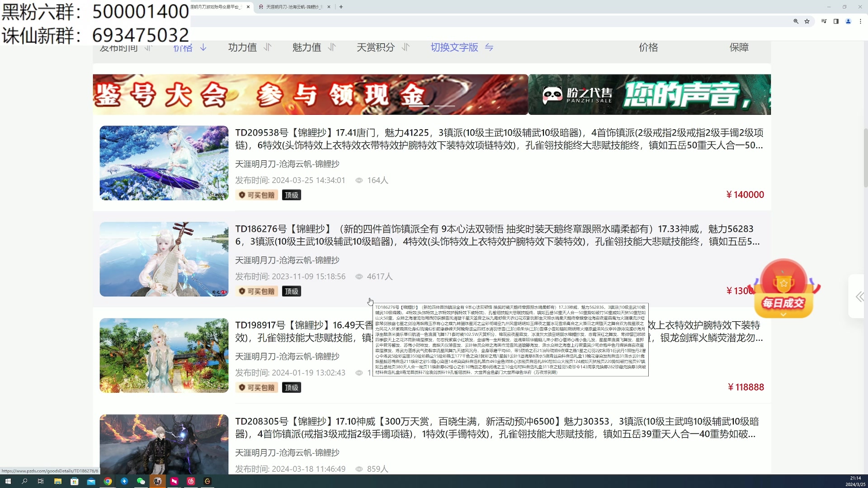Sort listings by 价格 descending
Viewport: 868px width, 488px height.
tap(189, 47)
